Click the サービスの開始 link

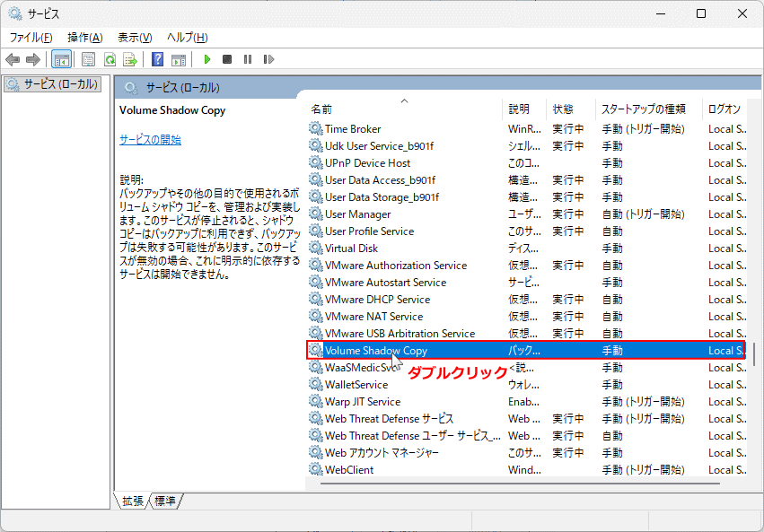[153, 139]
